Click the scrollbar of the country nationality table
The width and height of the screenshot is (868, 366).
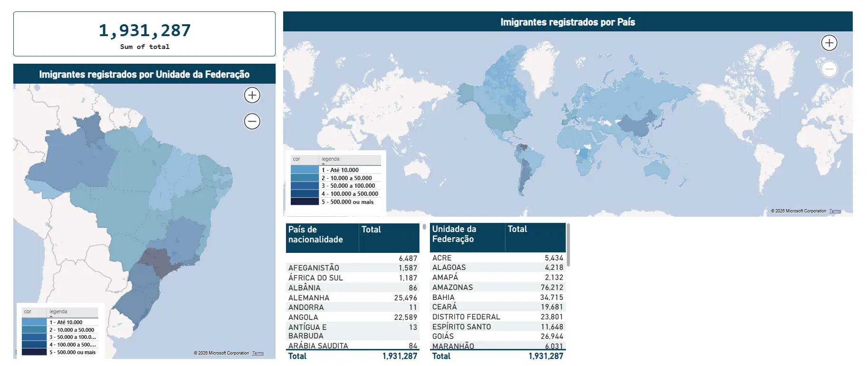pyautogui.click(x=424, y=227)
